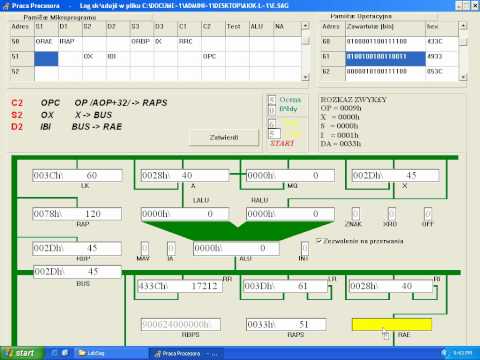Click the LALU field
Screen dimensions: 480x360
[185, 214]
